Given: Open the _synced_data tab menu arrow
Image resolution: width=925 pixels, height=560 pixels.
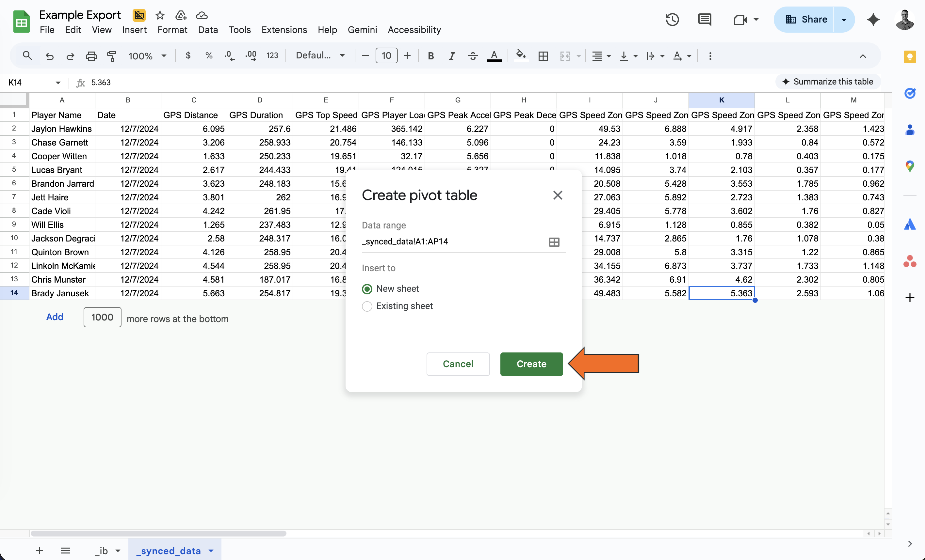Looking at the screenshot, I should [211, 550].
